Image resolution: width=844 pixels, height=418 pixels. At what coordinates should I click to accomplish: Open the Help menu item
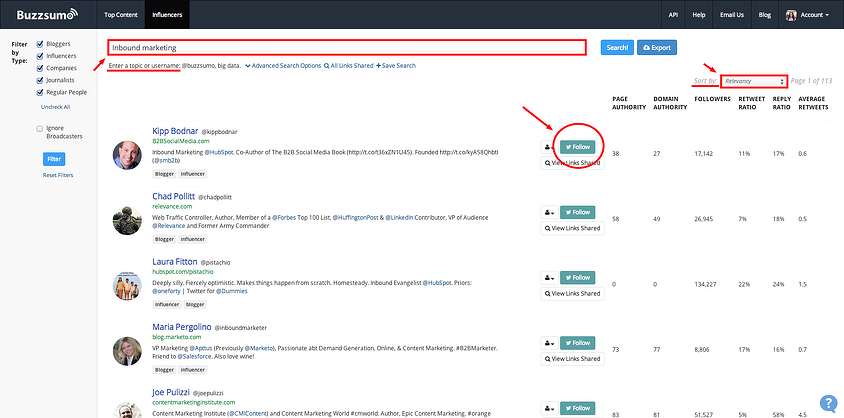pyautogui.click(x=699, y=15)
